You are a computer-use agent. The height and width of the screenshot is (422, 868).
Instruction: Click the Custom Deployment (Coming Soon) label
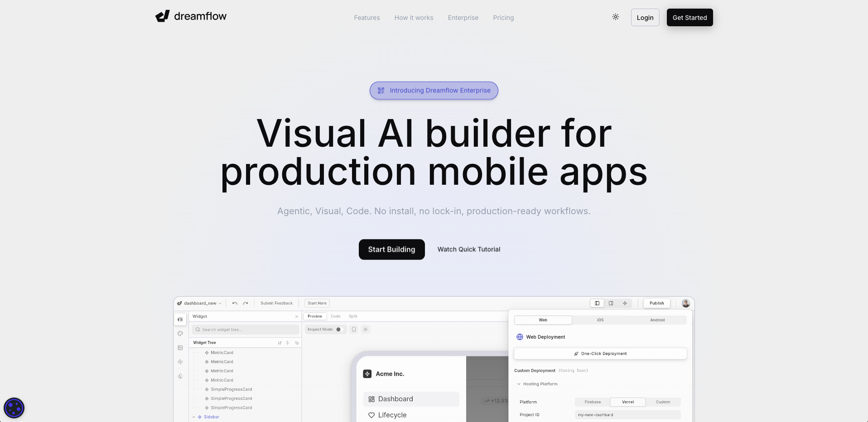click(x=551, y=370)
